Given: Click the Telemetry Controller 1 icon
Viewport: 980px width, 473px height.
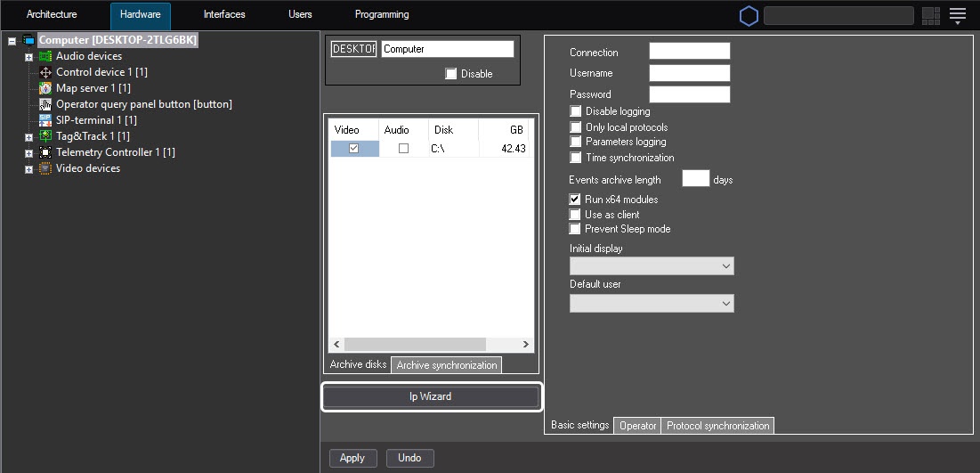Looking at the screenshot, I should pos(45,152).
